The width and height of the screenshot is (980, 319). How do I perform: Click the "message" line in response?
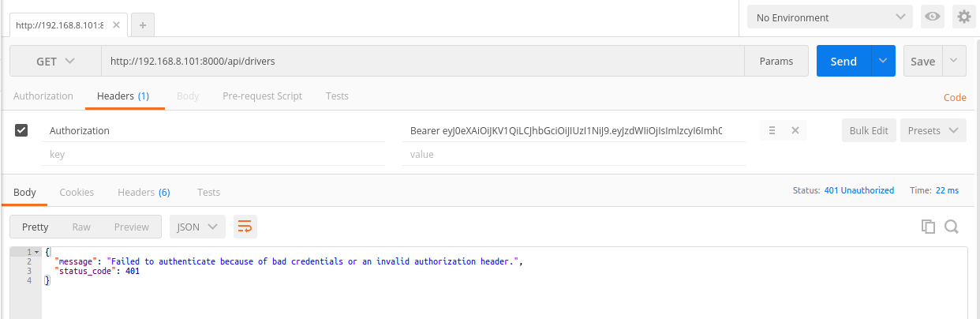(289, 261)
